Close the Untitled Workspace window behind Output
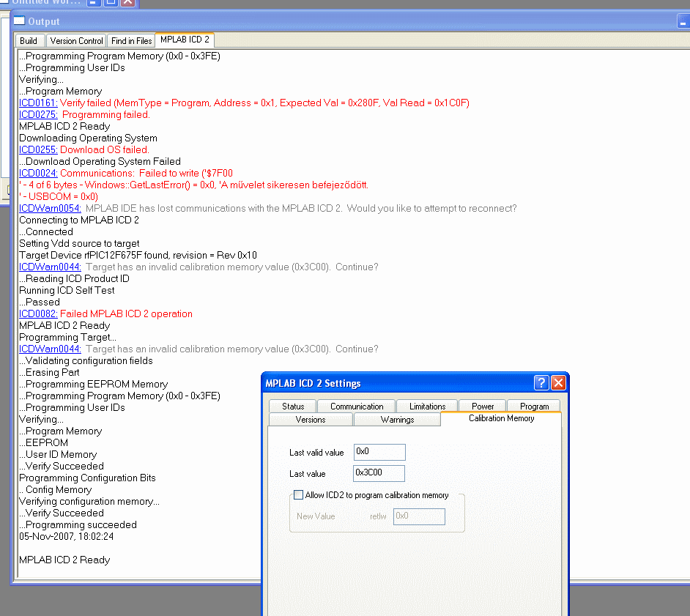 128,3
